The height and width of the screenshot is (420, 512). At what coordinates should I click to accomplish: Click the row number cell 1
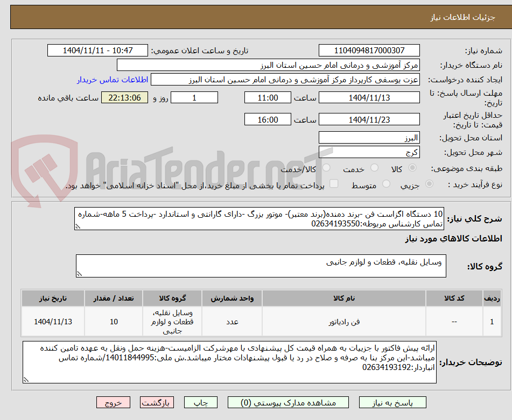pyautogui.click(x=492, y=322)
